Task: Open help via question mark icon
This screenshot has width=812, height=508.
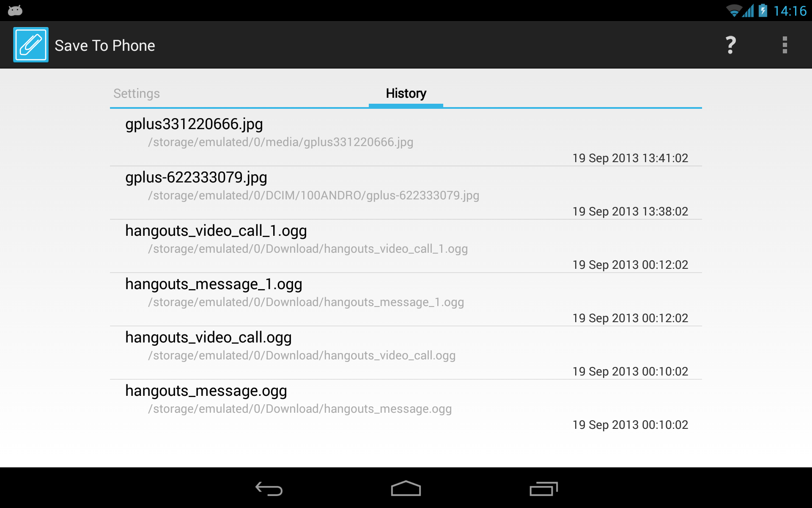Action: pyautogui.click(x=730, y=45)
